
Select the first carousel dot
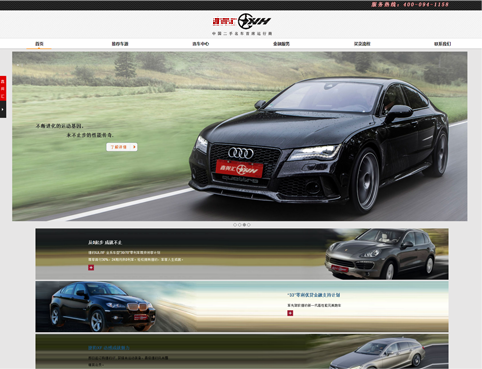(x=235, y=225)
